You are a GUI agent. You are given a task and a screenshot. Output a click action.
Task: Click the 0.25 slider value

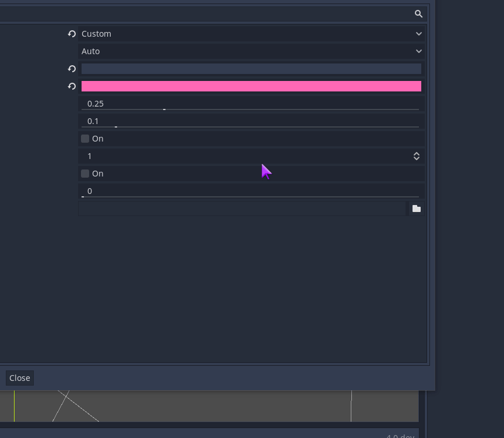pyautogui.click(x=96, y=103)
